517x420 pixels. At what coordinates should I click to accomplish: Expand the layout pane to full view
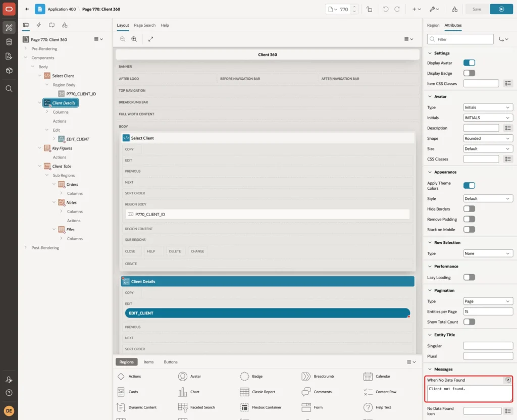pyautogui.click(x=150, y=39)
